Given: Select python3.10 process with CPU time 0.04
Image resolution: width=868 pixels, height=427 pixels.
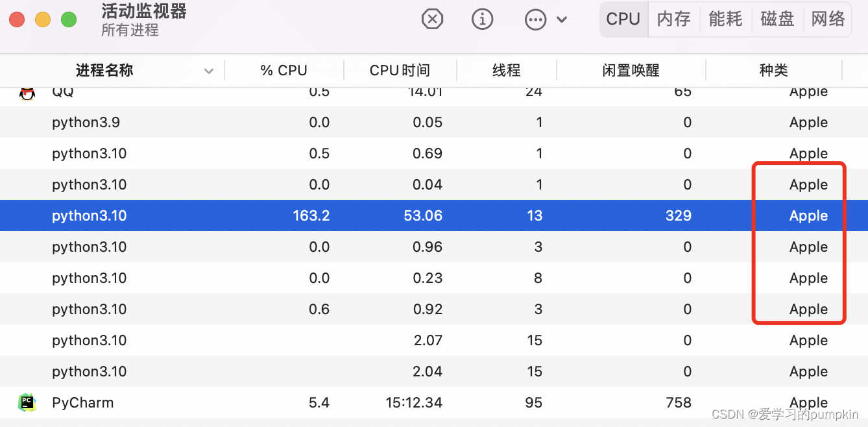Looking at the screenshot, I should 90,185.
